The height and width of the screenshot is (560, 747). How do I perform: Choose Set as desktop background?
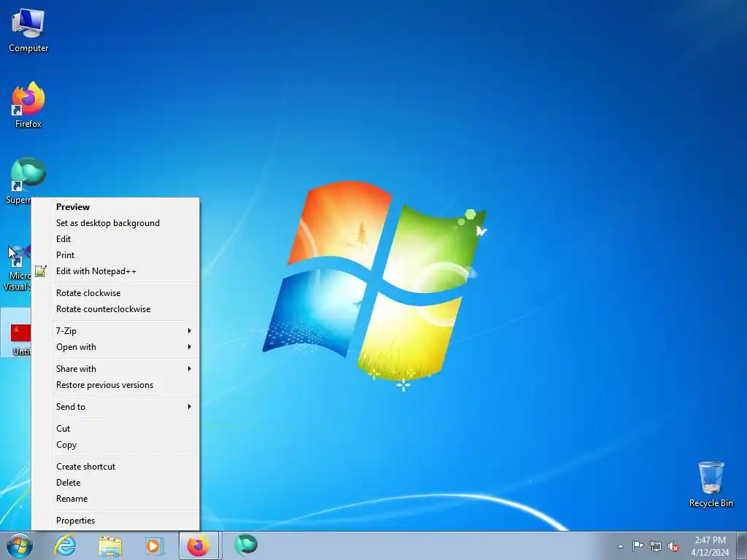click(115, 223)
